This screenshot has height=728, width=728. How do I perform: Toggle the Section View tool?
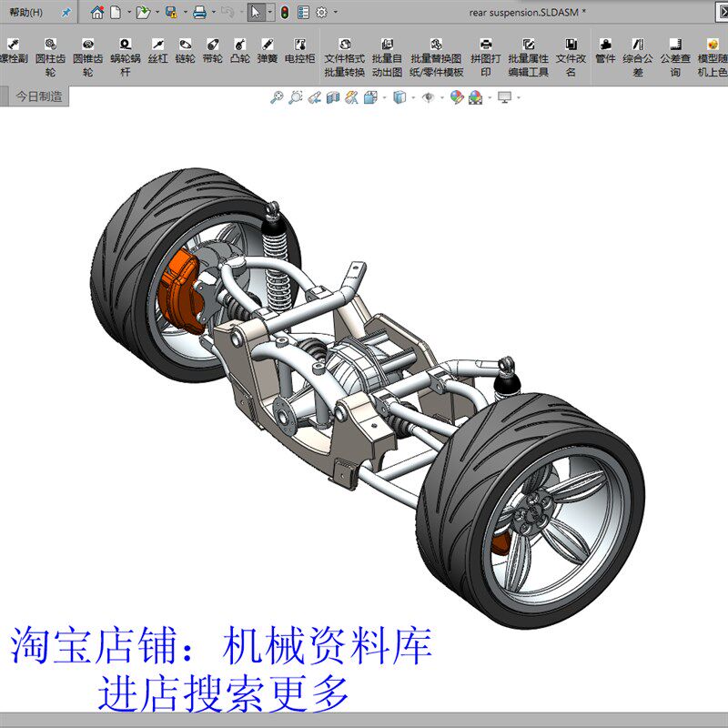[331, 99]
